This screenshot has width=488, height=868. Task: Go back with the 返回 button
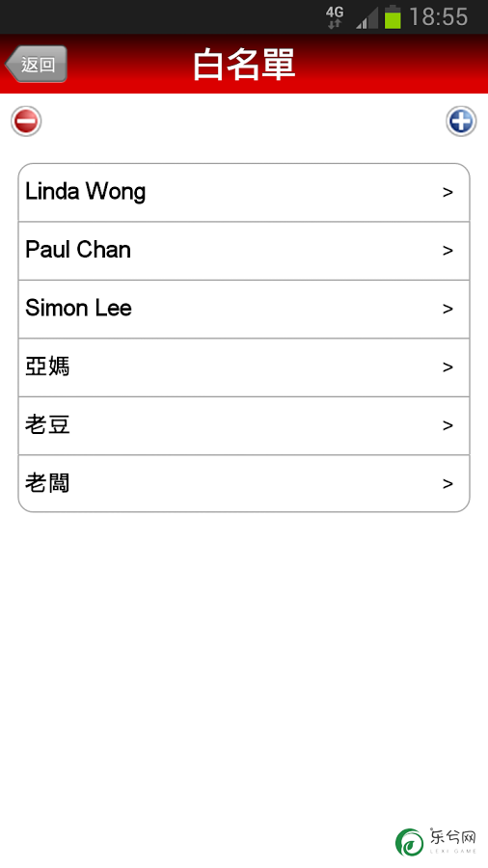tap(36, 65)
